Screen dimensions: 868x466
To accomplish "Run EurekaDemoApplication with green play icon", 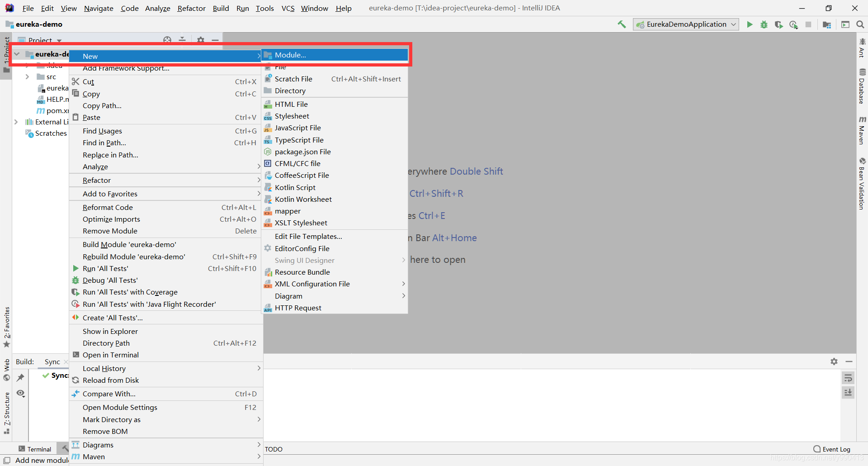I will (750, 24).
